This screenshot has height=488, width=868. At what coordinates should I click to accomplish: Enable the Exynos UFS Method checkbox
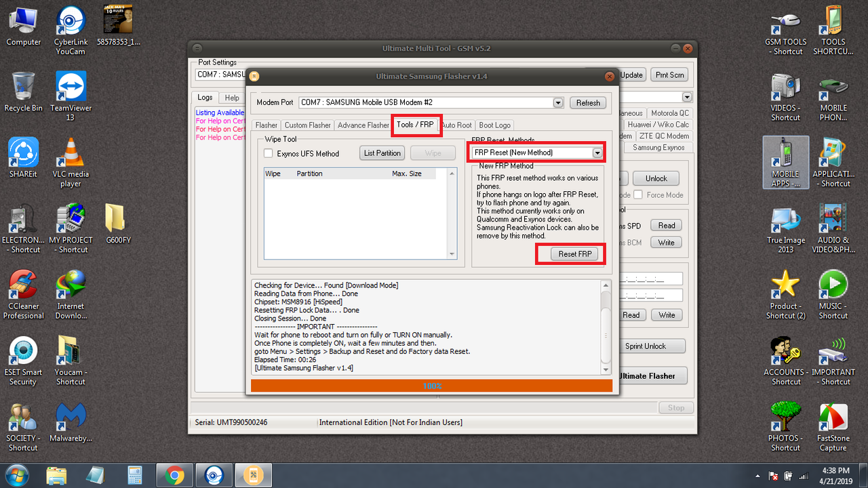coord(269,153)
